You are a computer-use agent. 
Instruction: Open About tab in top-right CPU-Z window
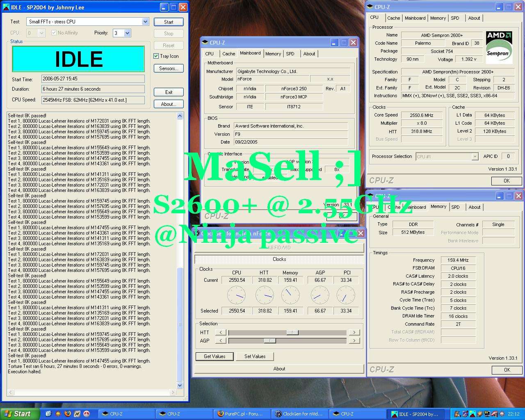[x=474, y=18]
